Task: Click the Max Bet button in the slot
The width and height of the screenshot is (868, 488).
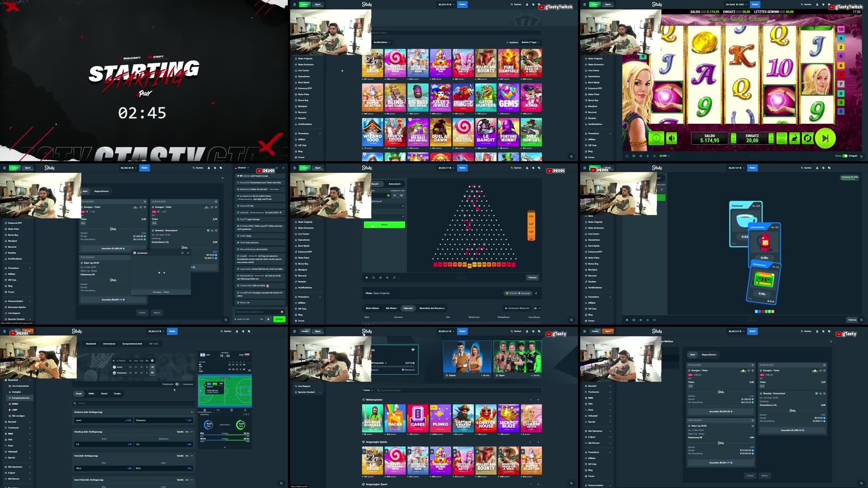Action: click(x=781, y=138)
